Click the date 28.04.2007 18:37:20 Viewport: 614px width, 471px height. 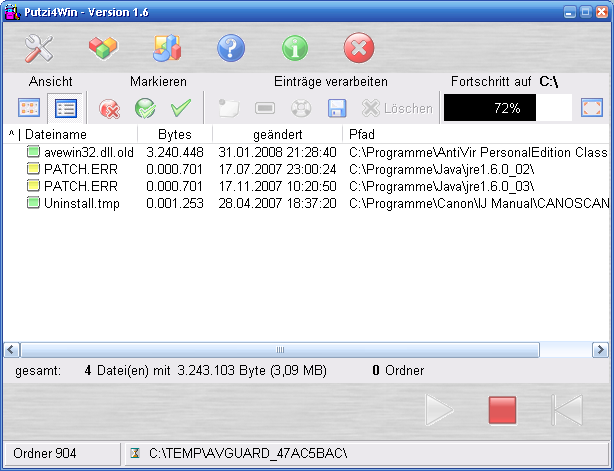277,203
